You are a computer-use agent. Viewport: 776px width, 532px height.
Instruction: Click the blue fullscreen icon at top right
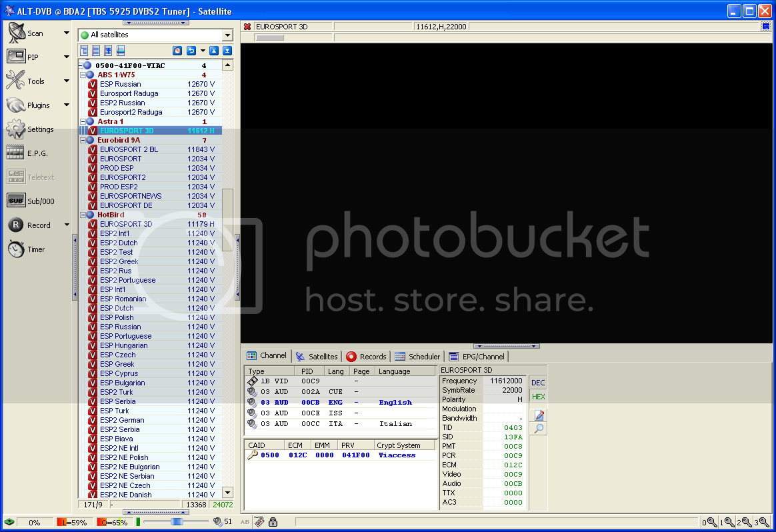click(x=765, y=27)
